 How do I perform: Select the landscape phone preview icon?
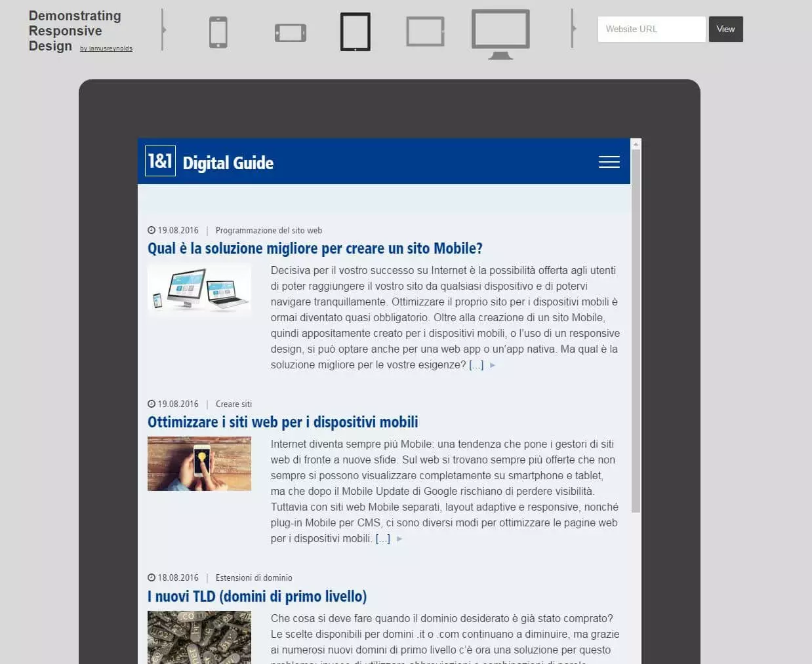pos(291,33)
